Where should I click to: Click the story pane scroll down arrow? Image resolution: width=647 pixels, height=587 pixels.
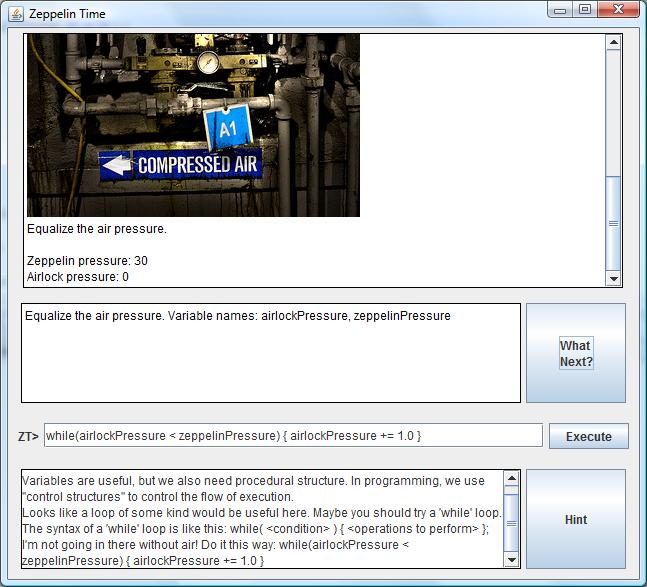point(614,279)
